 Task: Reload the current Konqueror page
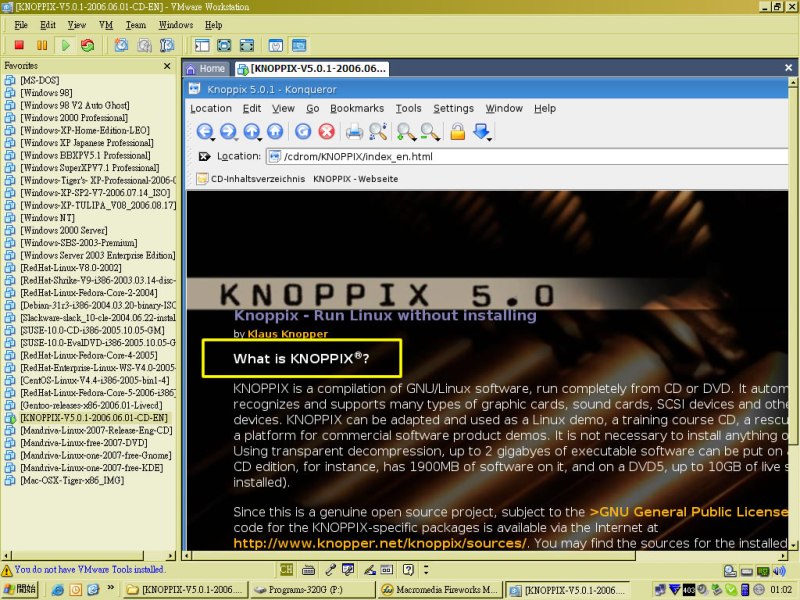(303, 132)
